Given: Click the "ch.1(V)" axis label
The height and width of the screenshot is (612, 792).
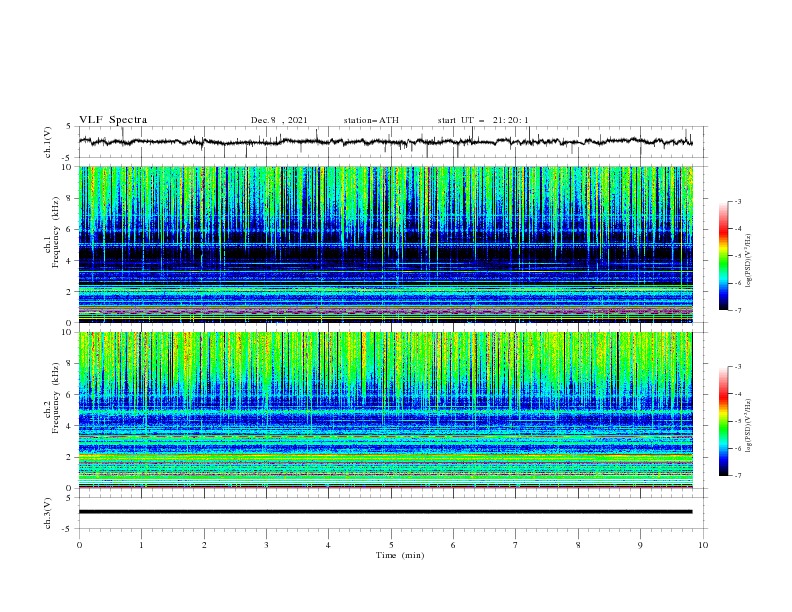Looking at the screenshot, I should (x=48, y=142).
